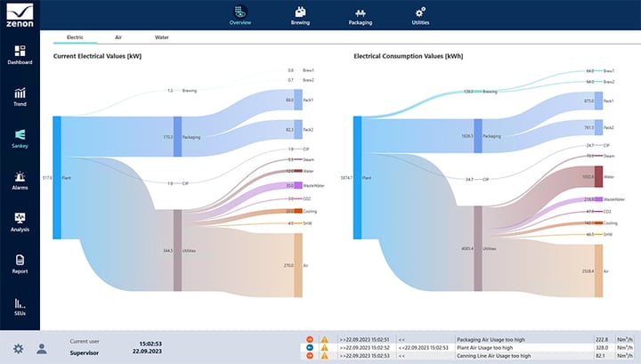641x364 pixels.
Task: Click Pack2 node in kWh Sankey chart
Action: (x=598, y=127)
